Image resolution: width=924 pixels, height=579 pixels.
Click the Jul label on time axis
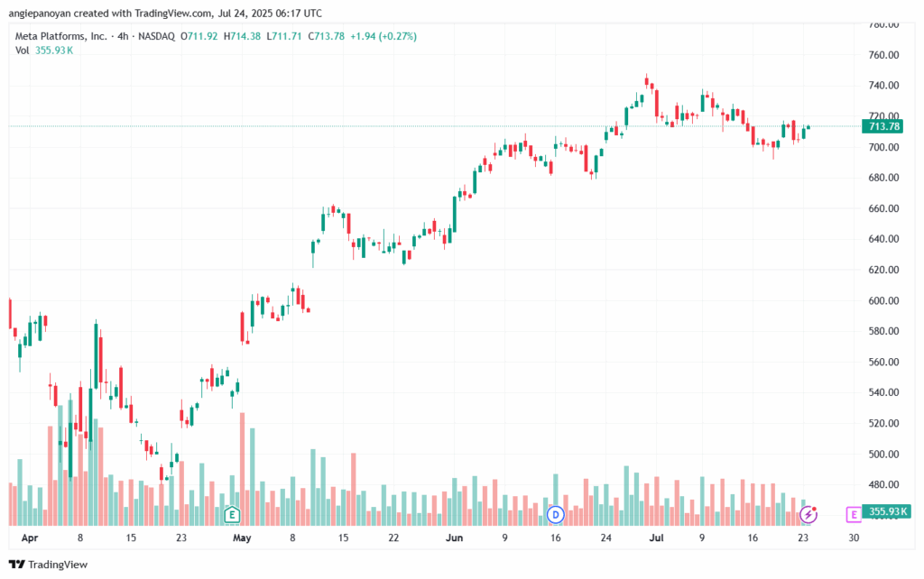(657, 538)
